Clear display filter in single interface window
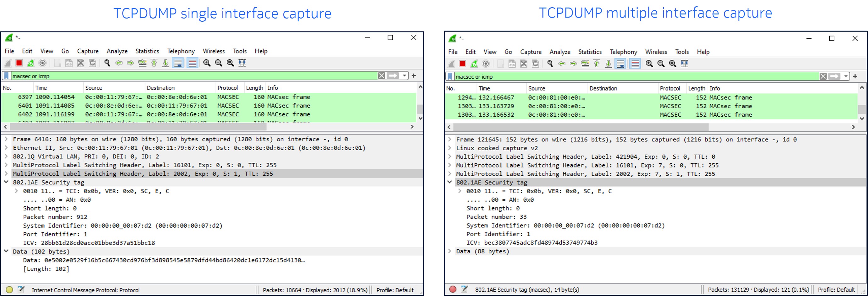The height and width of the screenshot is (296, 868). [381, 76]
